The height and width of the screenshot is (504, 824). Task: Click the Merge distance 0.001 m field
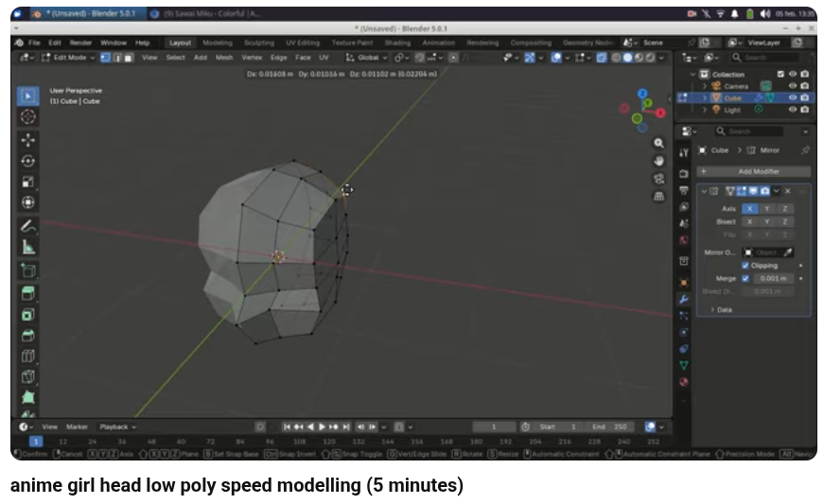tap(773, 278)
